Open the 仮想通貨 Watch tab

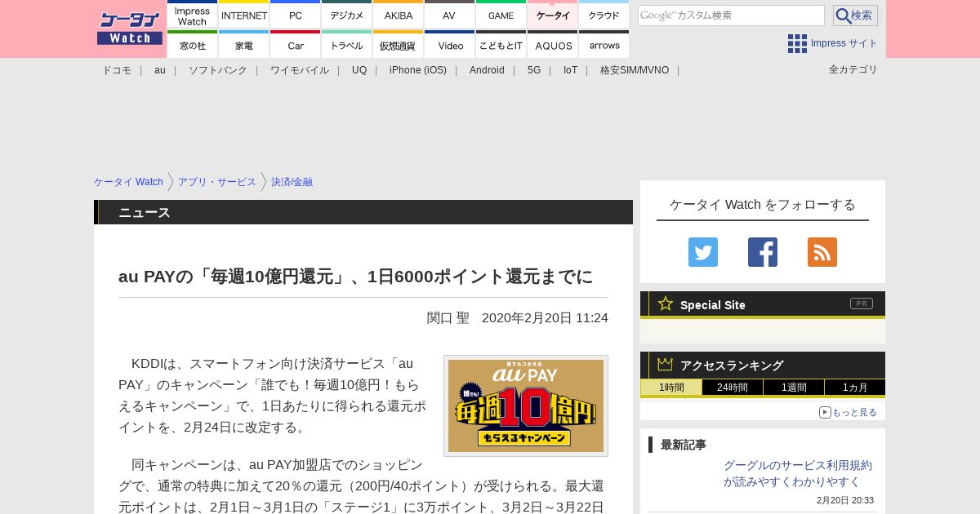click(399, 44)
